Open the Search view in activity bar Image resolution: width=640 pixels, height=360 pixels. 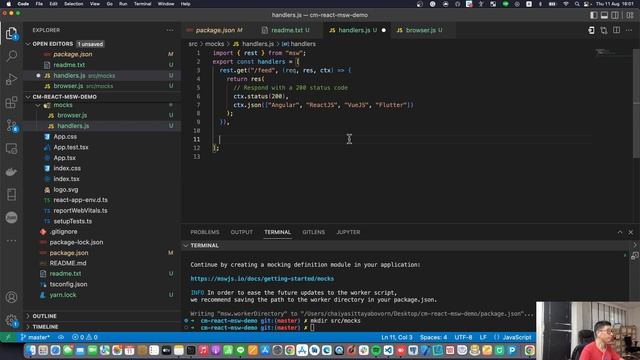tap(11, 56)
